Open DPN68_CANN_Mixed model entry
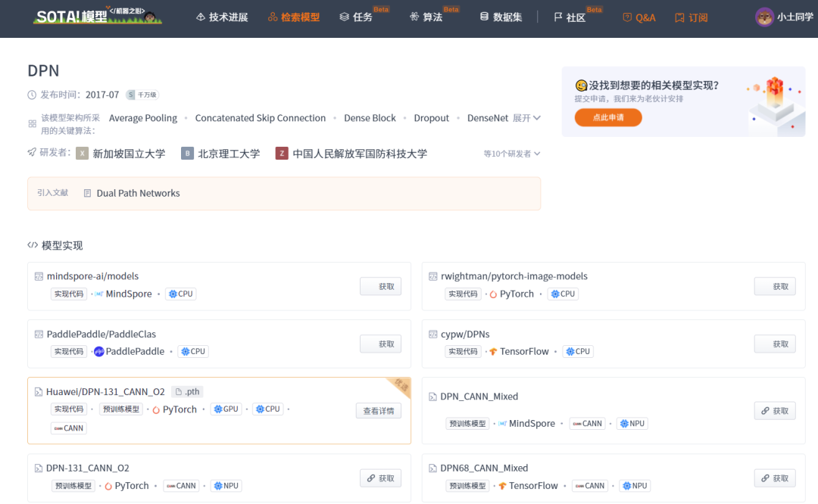The width and height of the screenshot is (818, 504). click(484, 468)
